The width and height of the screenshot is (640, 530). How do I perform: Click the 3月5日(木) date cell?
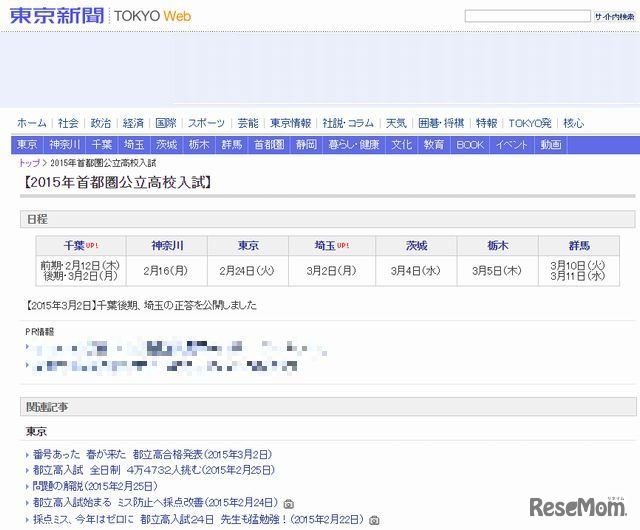[497, 271]
